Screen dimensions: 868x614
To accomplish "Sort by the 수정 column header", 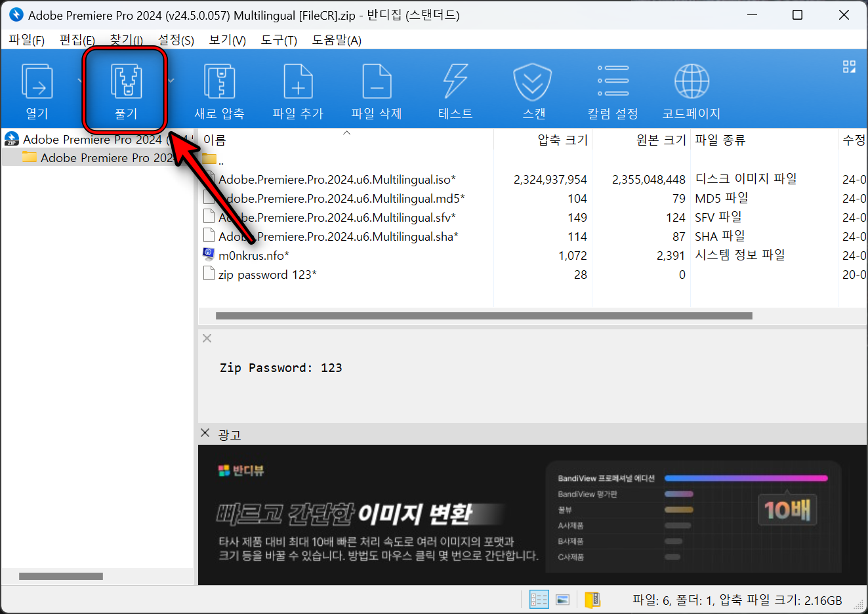I will 853,140.
